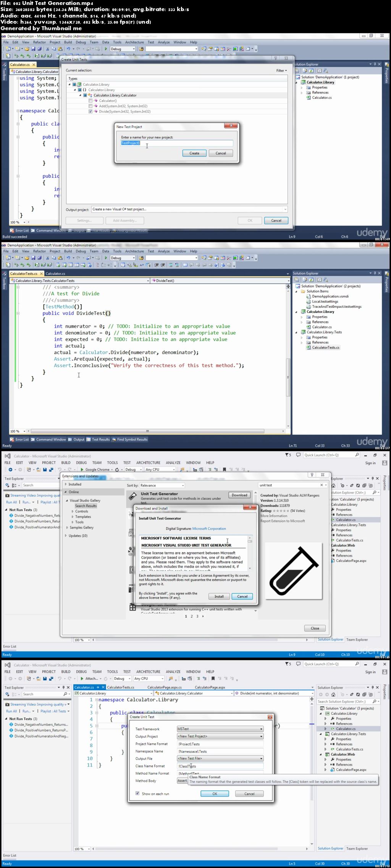Switch to the CalculatorTests.cs tab beside Calculator.cs
391x868 pixels.
[x=121, y=687]
